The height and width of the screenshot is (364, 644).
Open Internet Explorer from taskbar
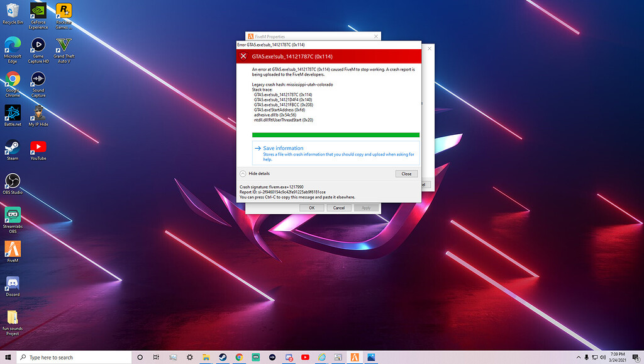coord(321,357)
